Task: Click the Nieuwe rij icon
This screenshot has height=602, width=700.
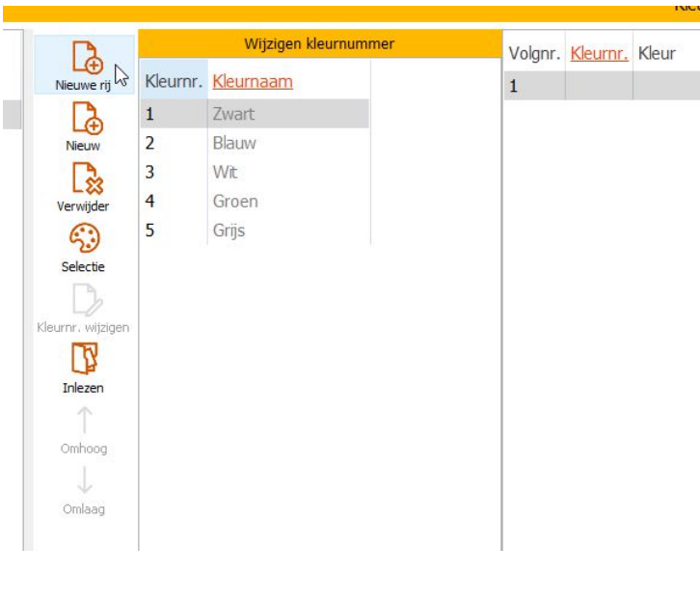Action: (85, 58)
